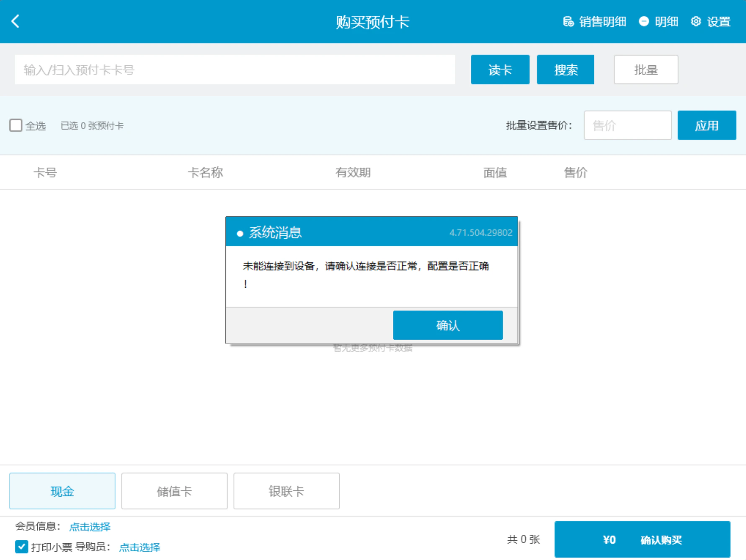This screenshot has height=560, width=746.
Task: Select 储值卡 stored-value card payment tab
Action: tap(174, 491)
